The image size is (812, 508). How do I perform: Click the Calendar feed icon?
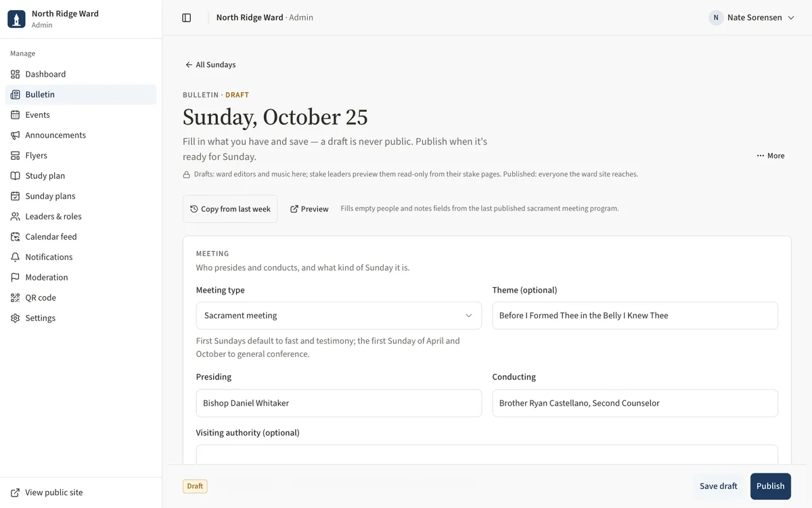tap(16, 237)
